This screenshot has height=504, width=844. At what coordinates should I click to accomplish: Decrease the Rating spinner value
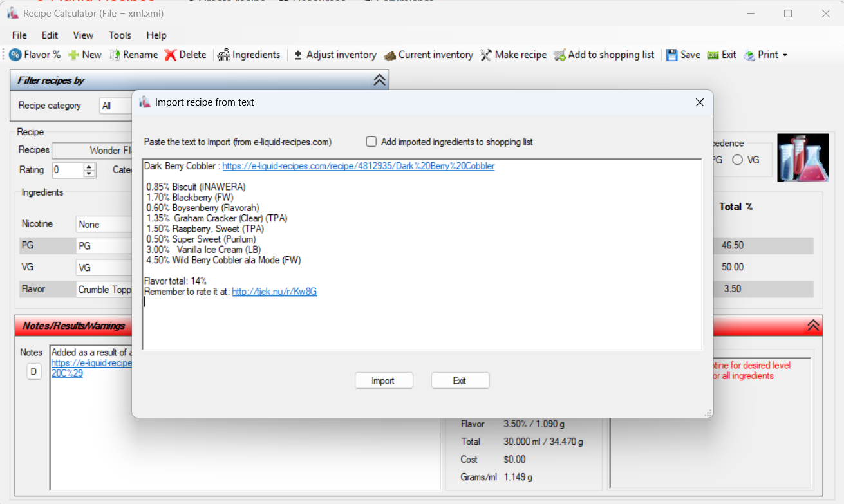[x=90, y=174]
